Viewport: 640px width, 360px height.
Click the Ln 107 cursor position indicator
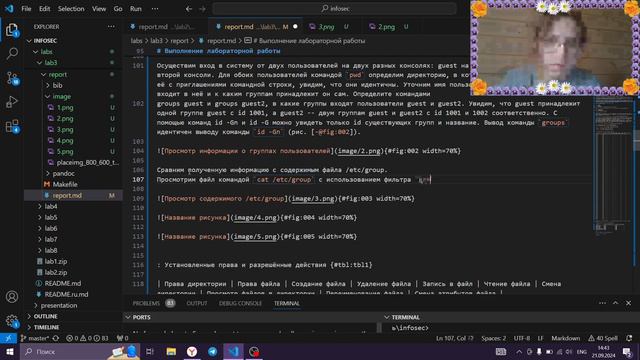tap(455, 338)
